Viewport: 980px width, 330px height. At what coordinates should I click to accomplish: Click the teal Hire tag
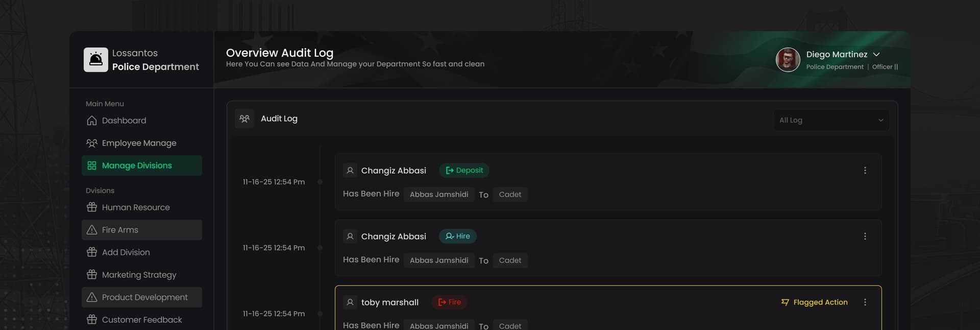(458, 237)
